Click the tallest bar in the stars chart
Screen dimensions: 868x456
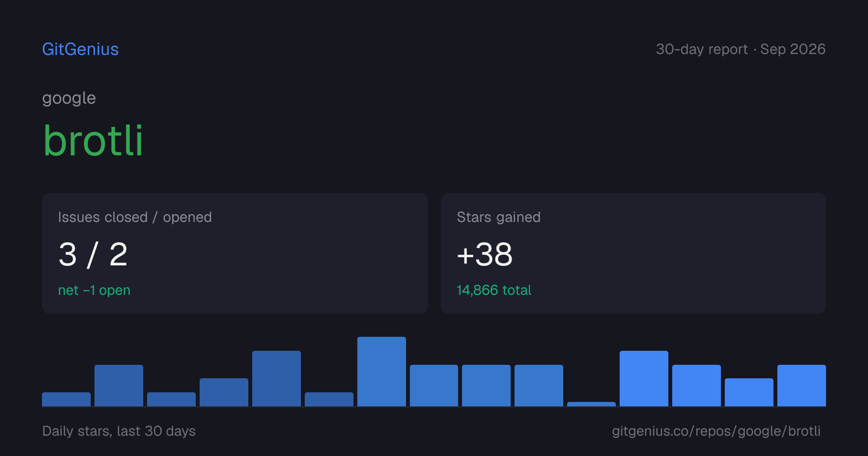pos(381,372)
